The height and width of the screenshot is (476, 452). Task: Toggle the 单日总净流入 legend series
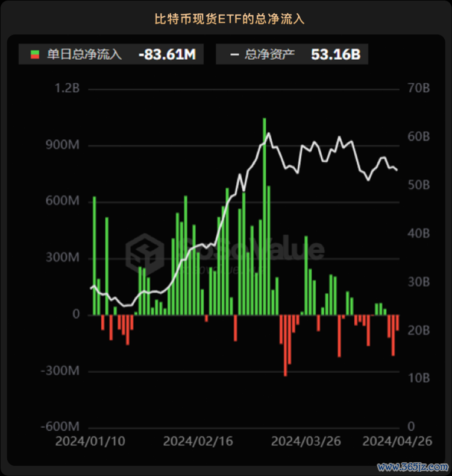click(x=84, y=55)
